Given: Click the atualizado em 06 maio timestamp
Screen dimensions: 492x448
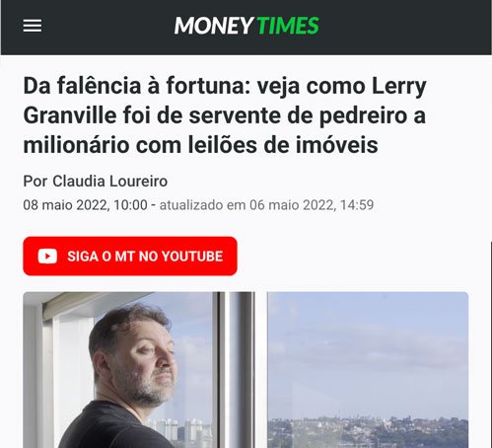Looking at the screenshot, I should (266, 205).
